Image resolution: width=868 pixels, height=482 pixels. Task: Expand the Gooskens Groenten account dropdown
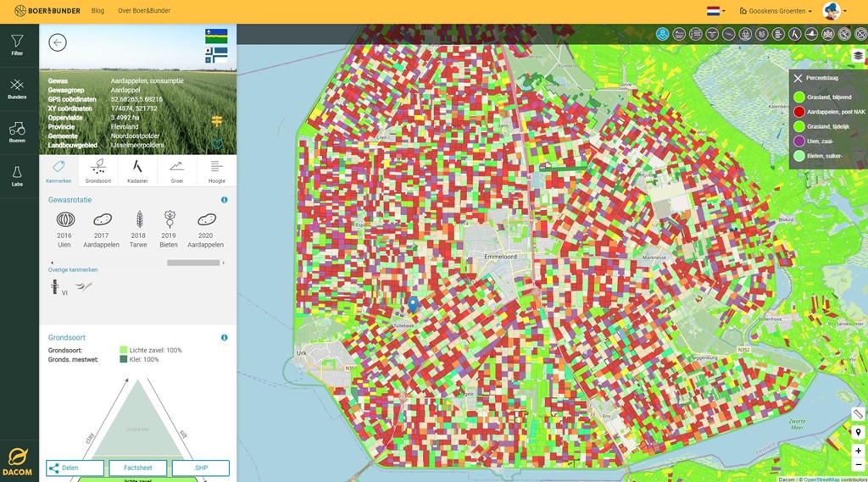click(x=776, y=11)
